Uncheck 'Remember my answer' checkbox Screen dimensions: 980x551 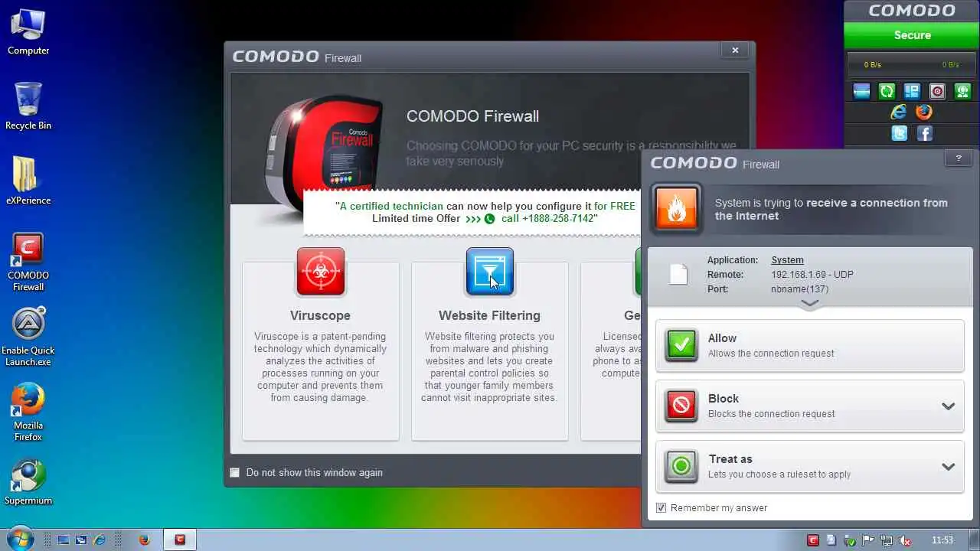click(661, 507)
